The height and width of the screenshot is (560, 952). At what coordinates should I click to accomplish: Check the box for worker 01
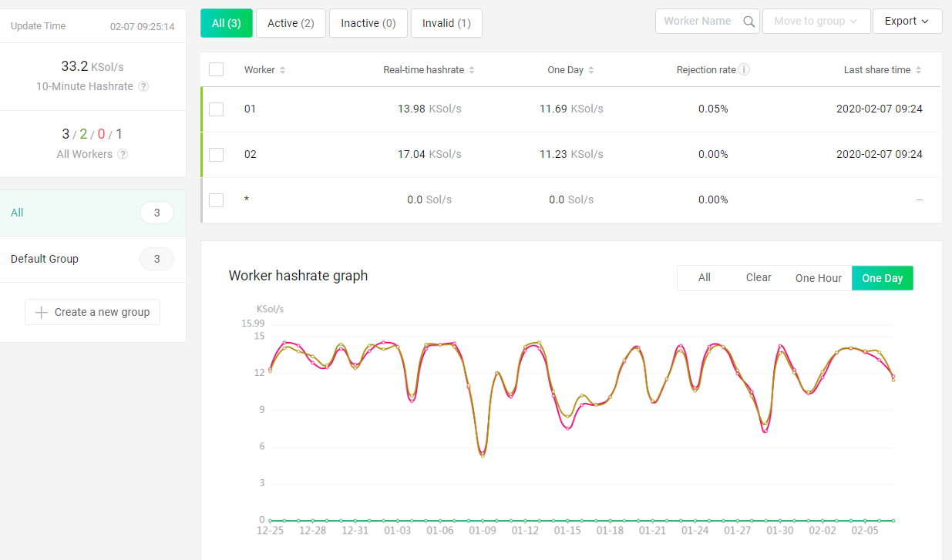[x=217, y=109]
